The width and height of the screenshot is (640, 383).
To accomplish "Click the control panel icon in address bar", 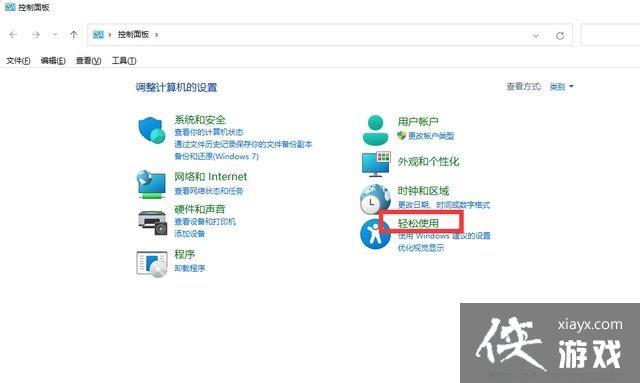I will (98, 35).
